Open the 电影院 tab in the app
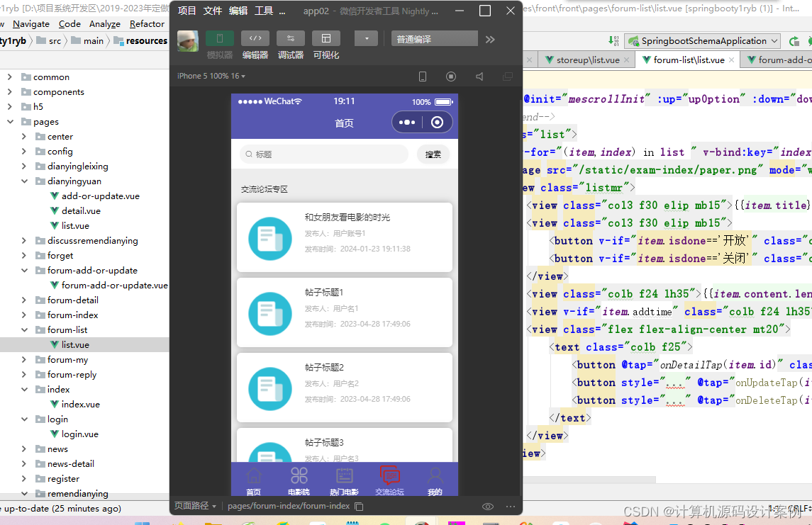This screenshot has width=812, height=525. point(299,481)
